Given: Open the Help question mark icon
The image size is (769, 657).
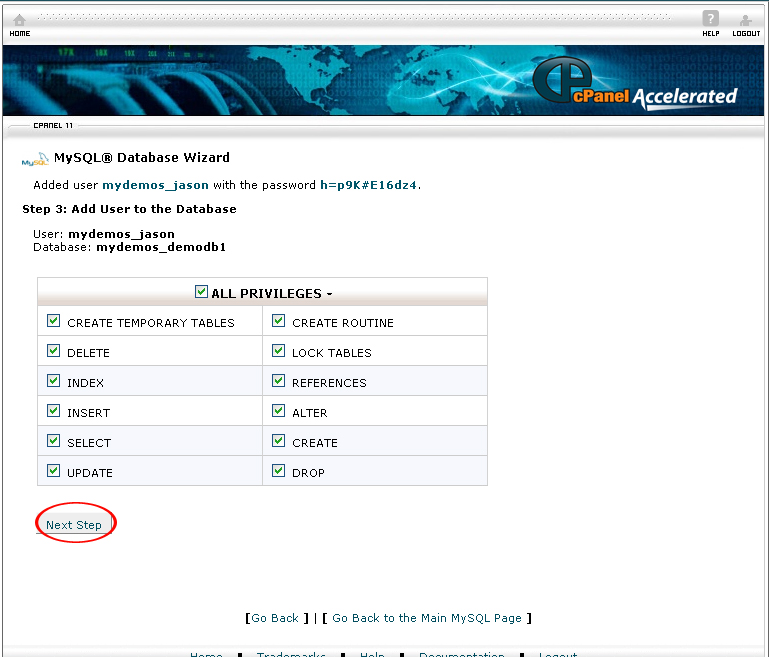Looking at the screenshot, I should click(x=710, y=19).
